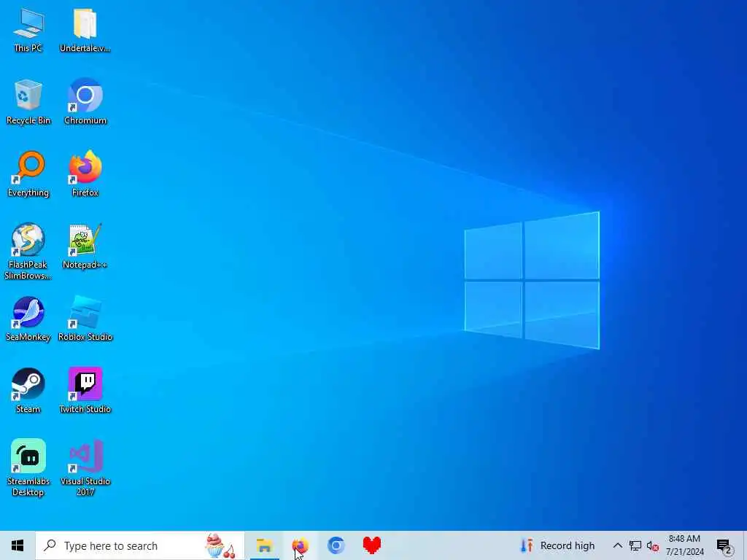Image resolution: width=747 pixels, height=560 pixels.
Task: Open the muted volume tray icon
Action: coord(653,545)
